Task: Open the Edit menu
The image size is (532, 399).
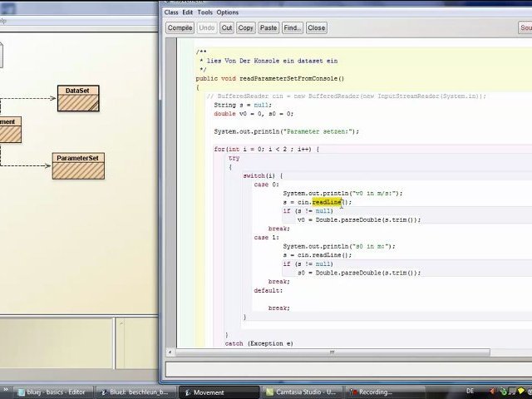Action: pos(189,12)
